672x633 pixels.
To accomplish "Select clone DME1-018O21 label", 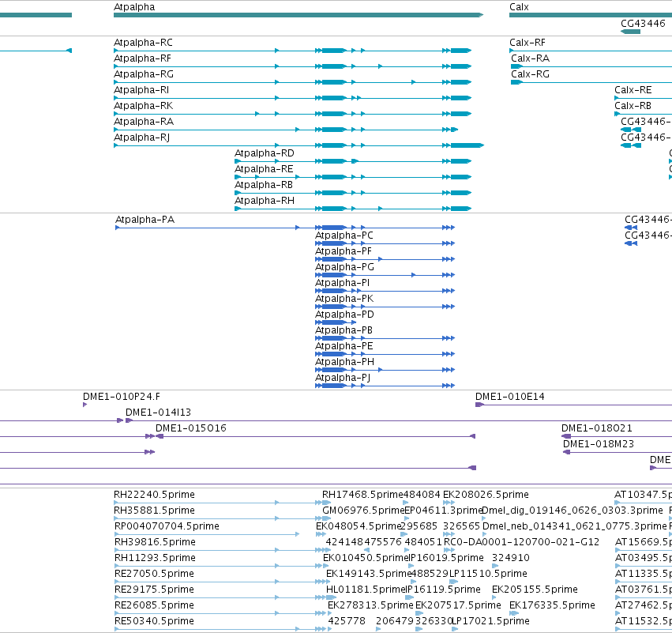I will pos(597,428).
